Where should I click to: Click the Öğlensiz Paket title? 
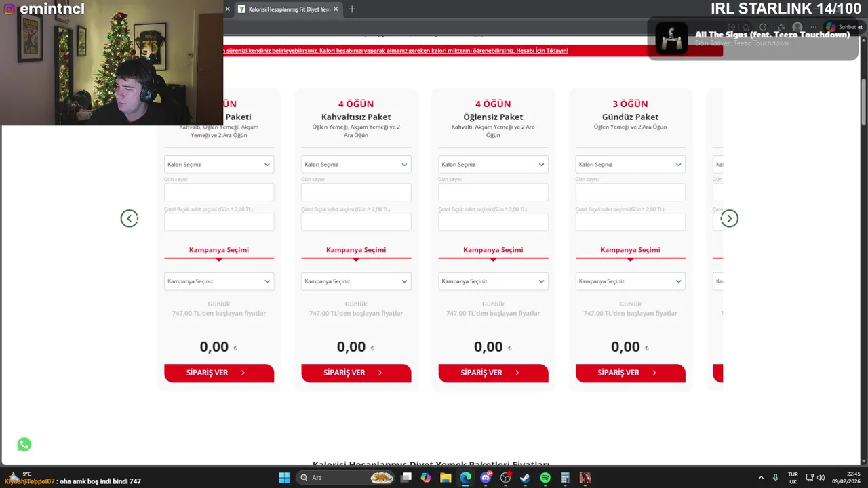(493, 117)
